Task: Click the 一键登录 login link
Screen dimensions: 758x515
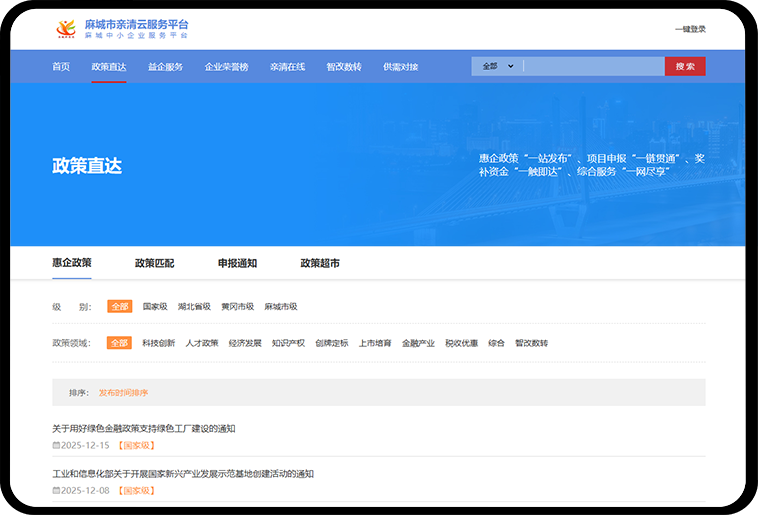Action: point(690,29)
